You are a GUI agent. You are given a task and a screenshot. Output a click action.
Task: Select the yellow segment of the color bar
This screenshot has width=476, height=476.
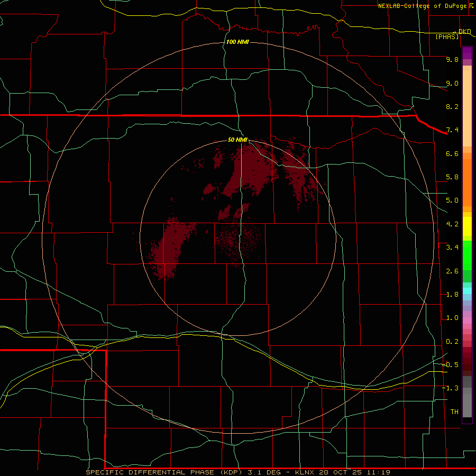point(467,226)
